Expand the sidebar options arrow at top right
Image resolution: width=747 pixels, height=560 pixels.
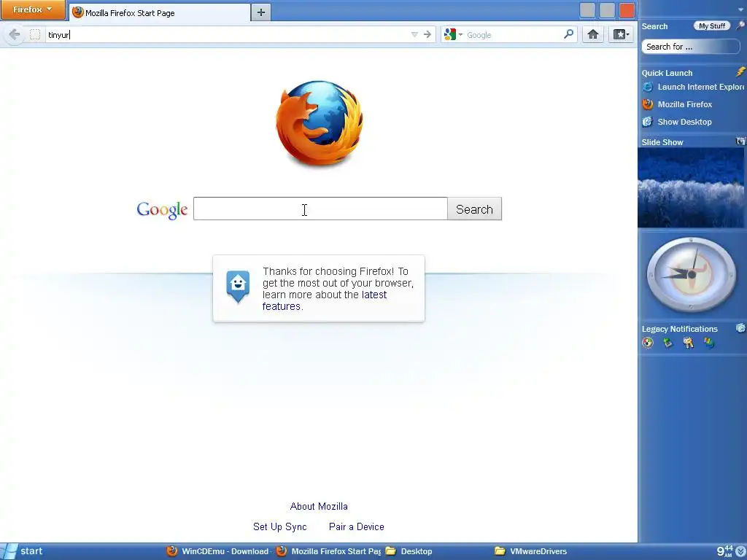(742, 9)
